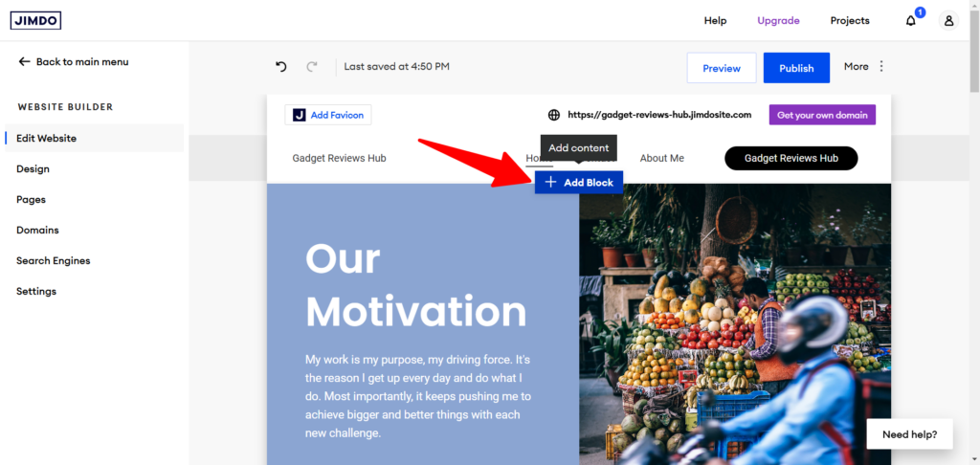Select Pages in the sidebar
980x465 pixels.
coord(31,199)
